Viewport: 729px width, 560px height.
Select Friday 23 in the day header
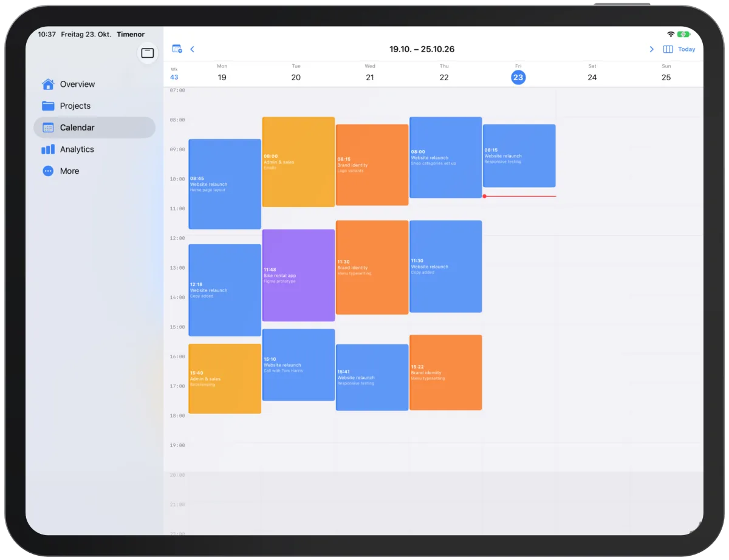(x=518, y=77)
